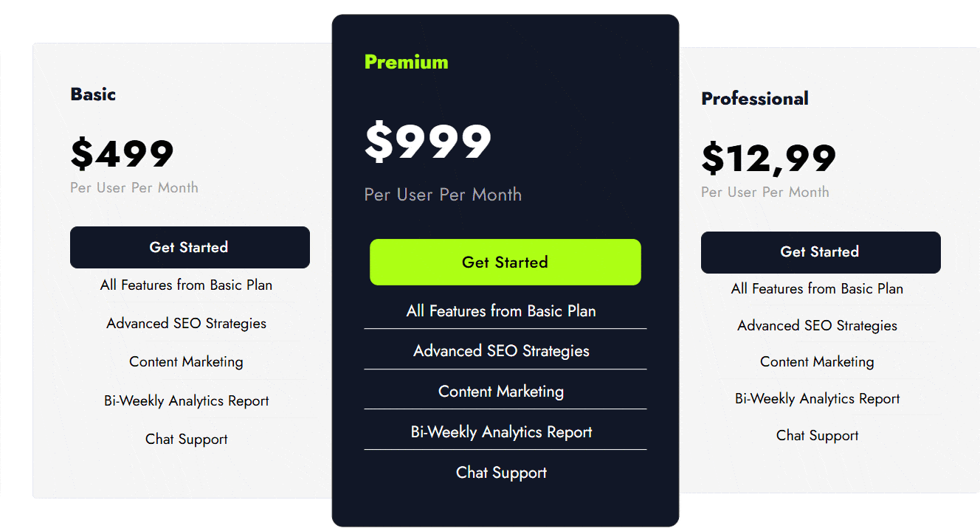Select the Professional plan heading
This screenshot has width=980, height=528.
pos(755,99)
